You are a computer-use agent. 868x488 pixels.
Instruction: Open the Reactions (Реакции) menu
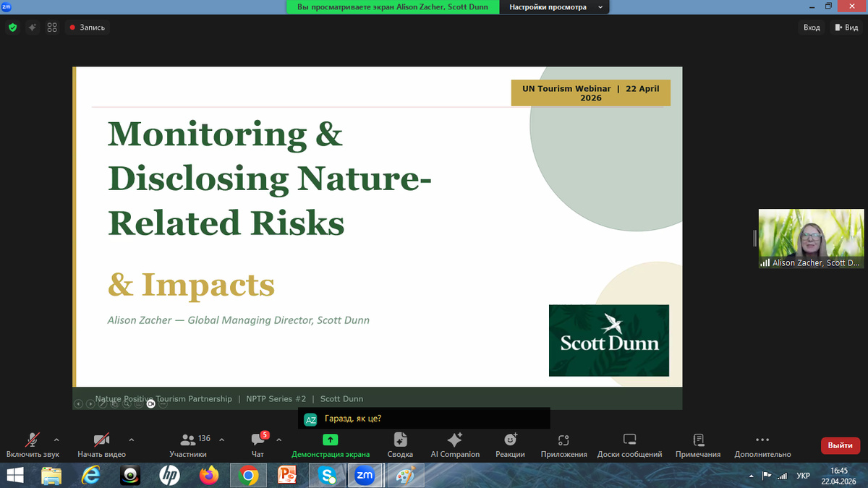click(x=510, y=445)
